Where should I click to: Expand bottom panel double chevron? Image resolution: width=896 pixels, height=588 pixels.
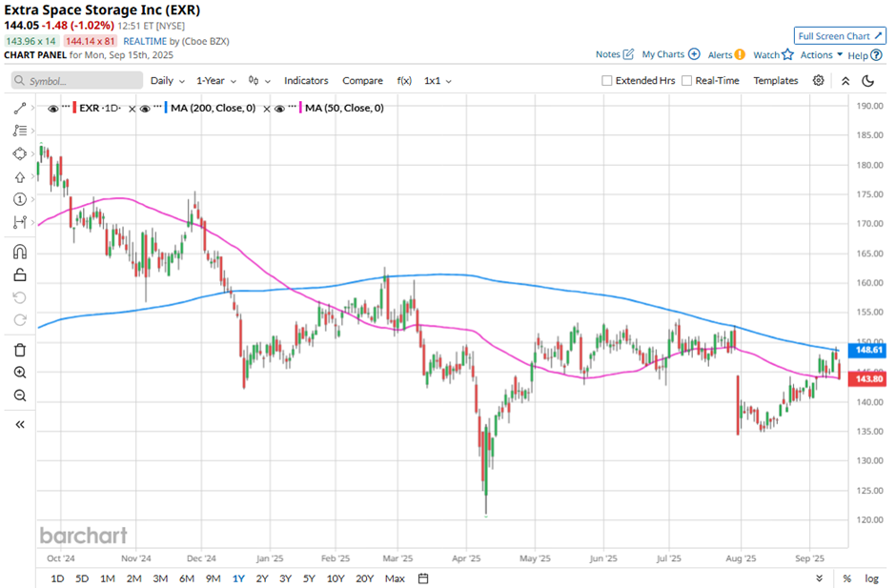[x=820, y=578]
